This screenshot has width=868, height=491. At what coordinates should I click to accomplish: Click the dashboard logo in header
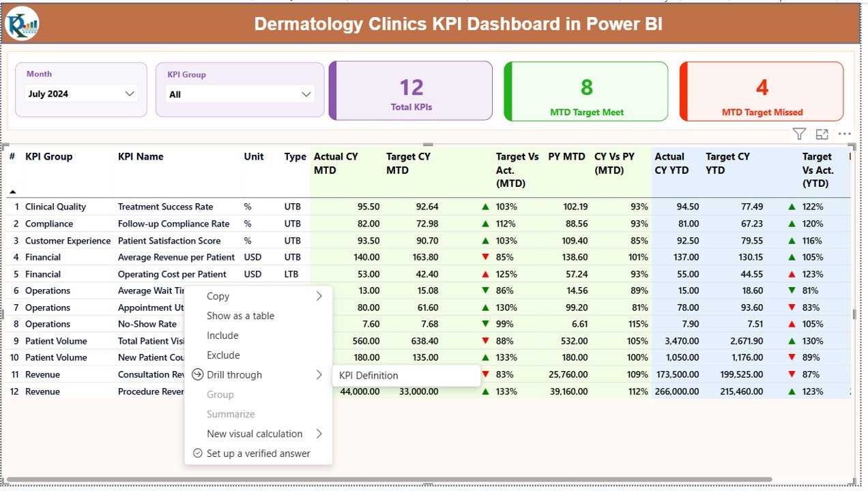tap(22, 25)
